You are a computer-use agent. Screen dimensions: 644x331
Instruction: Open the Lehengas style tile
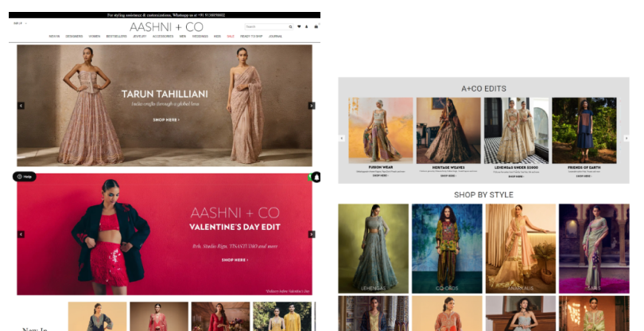pos(374,248)
